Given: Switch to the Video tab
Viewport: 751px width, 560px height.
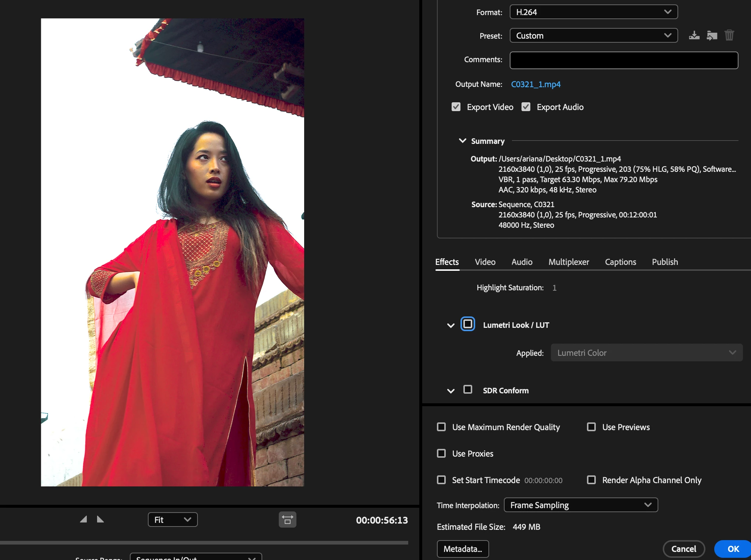Looking at the screenshot, I should tap(485, 262).
